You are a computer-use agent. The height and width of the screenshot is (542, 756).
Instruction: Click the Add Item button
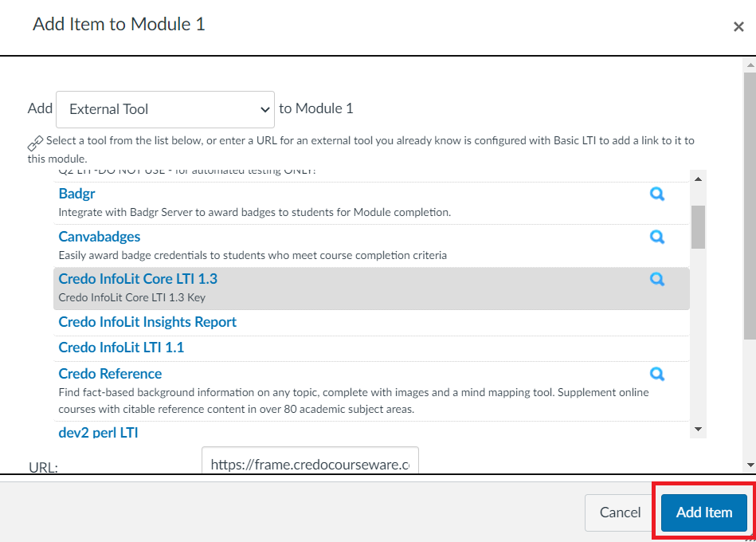[x=704, y=512]
